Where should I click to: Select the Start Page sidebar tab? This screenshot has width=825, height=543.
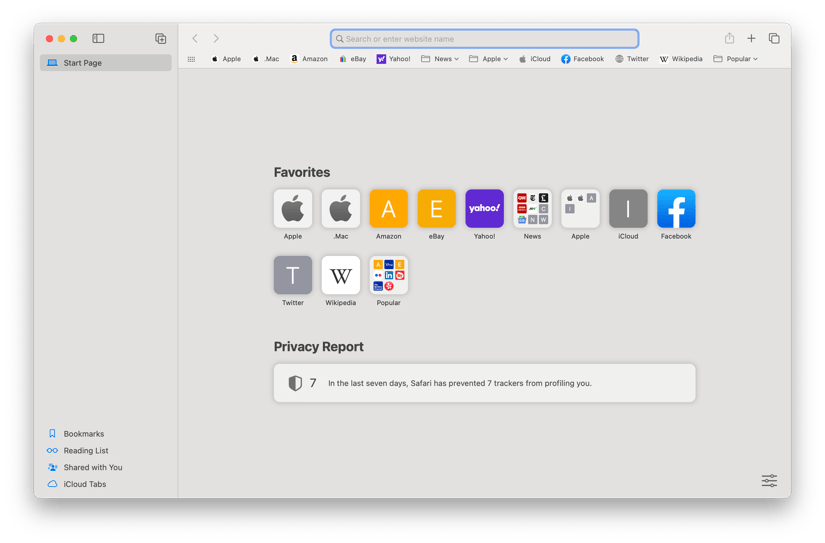click(106, 63)
